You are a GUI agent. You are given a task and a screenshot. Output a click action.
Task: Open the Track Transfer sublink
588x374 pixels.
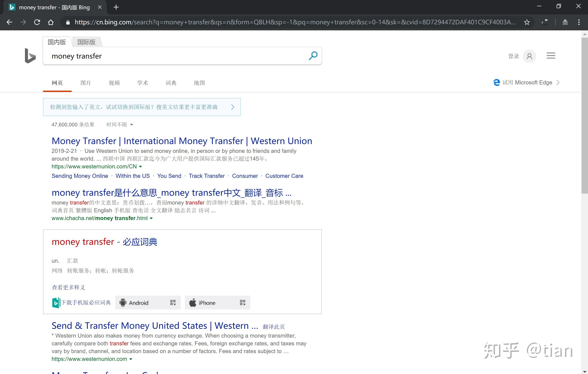(207, 176)
